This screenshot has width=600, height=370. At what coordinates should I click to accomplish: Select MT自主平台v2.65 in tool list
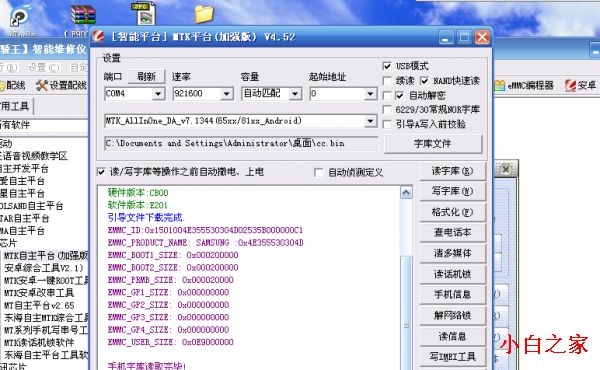click(39, 305)
